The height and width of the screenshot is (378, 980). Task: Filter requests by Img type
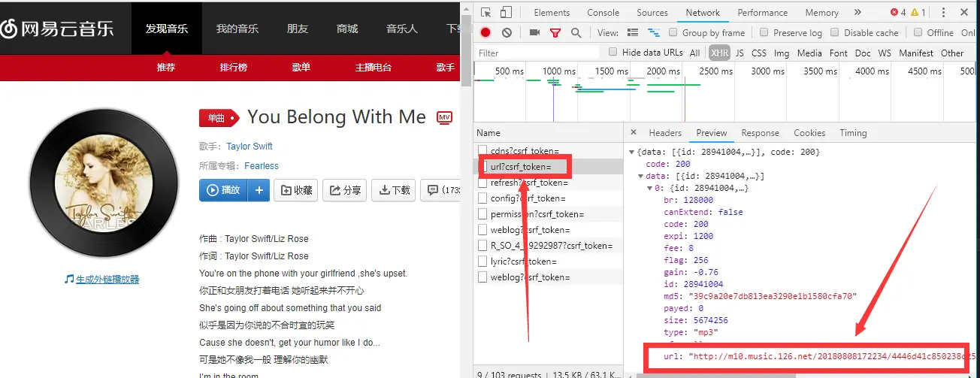pyautogui.click(x=782, y=53)
